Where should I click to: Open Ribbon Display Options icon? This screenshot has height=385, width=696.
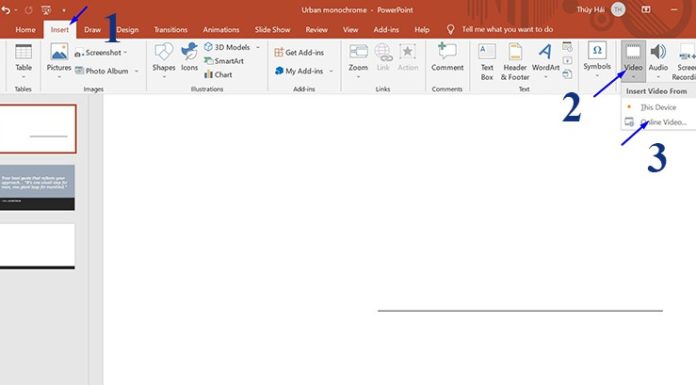click(x=646, y=9)
